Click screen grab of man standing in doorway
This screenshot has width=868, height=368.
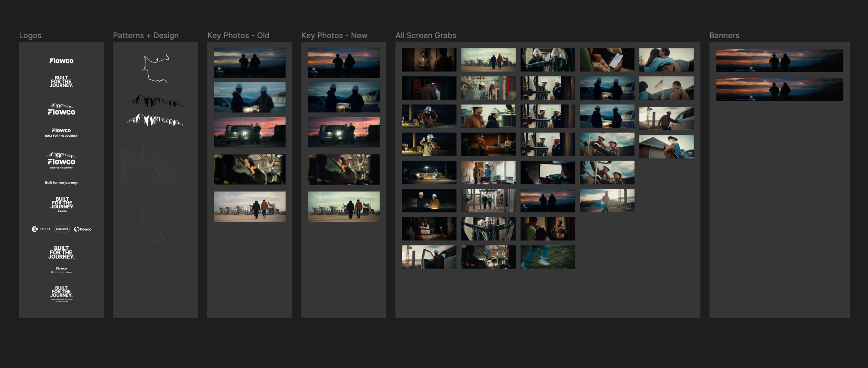(x=429, y=60)
